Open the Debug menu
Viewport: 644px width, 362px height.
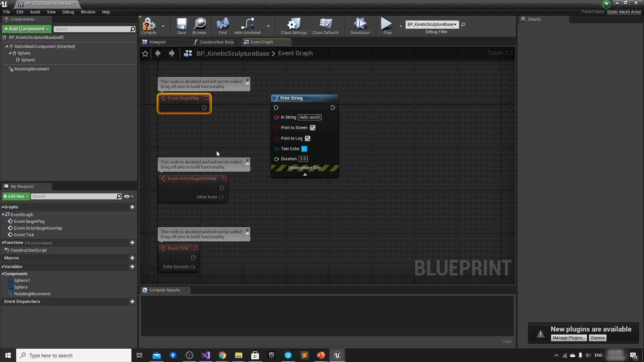(x=68, y=12)
